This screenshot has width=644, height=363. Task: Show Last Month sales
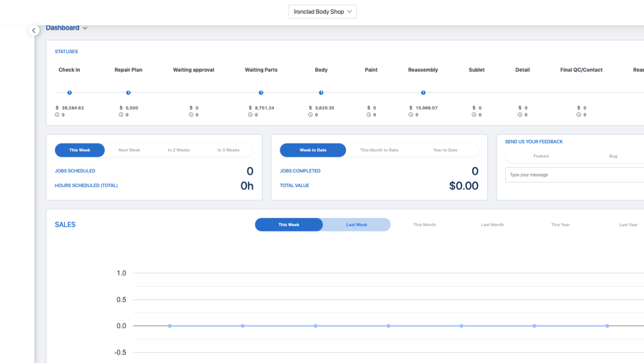(x=493, y=225)
